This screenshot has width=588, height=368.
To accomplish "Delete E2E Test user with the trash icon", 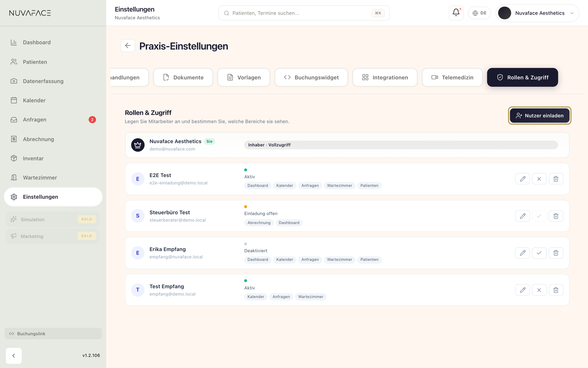I will pos(556,179).
